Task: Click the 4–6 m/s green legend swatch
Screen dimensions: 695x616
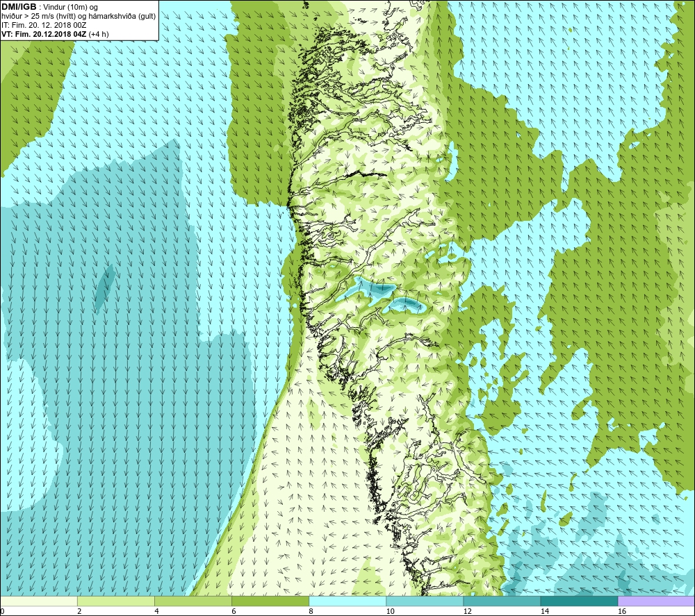Action: (x=193, y=601)
